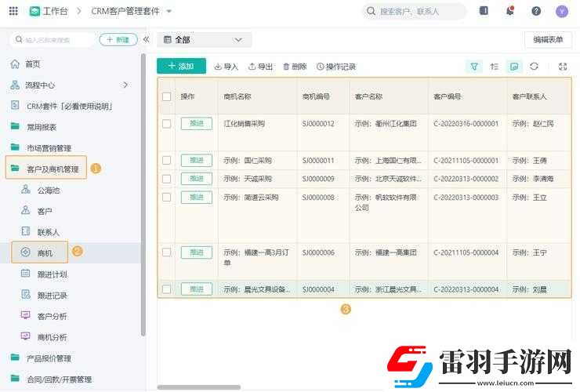
Task: Open 公海池 in sidebar
Action: [49, 191]
